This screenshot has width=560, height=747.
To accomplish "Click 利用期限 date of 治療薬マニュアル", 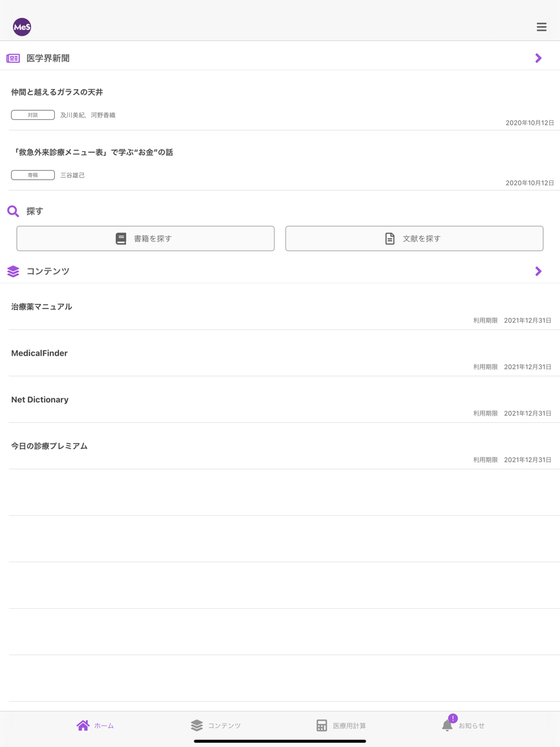I will click(512, 320).
